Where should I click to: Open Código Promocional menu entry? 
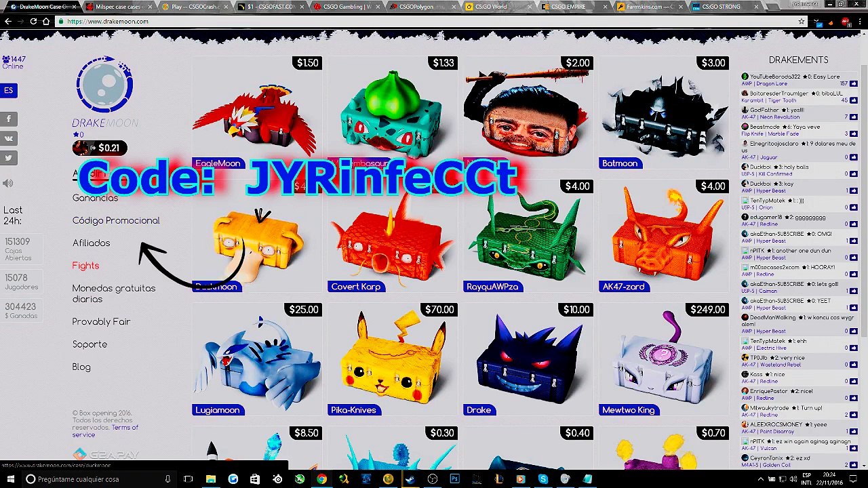(x=116, y=220)
